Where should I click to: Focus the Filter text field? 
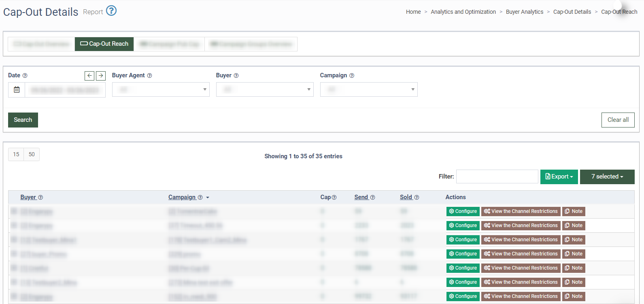click(x=497, y=176)
